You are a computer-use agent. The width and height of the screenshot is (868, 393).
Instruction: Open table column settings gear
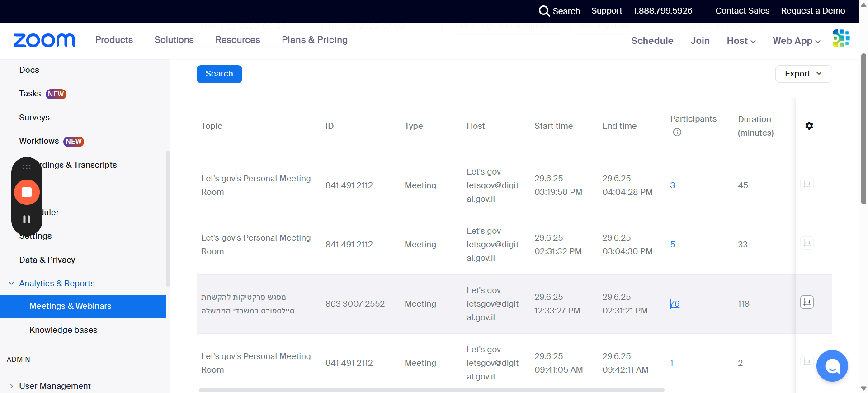809,126
